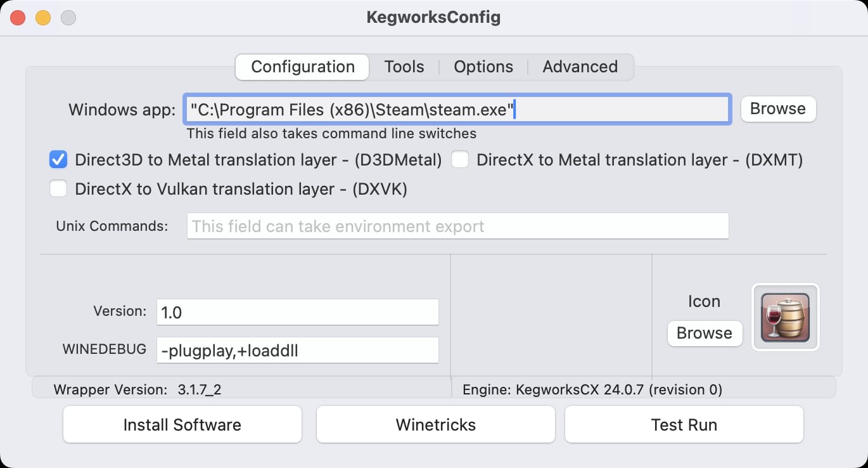Click into the Windows app path field
Screen dimensions: 868x468
coord(456,110)
